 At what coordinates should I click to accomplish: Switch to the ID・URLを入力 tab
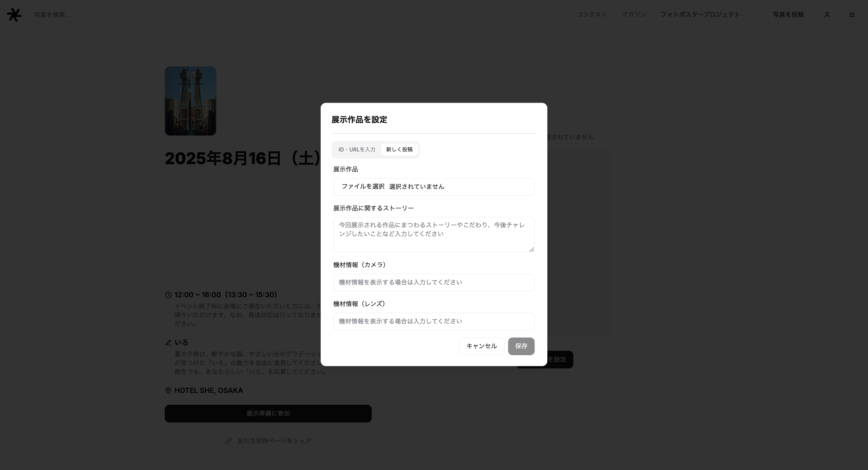357,150
